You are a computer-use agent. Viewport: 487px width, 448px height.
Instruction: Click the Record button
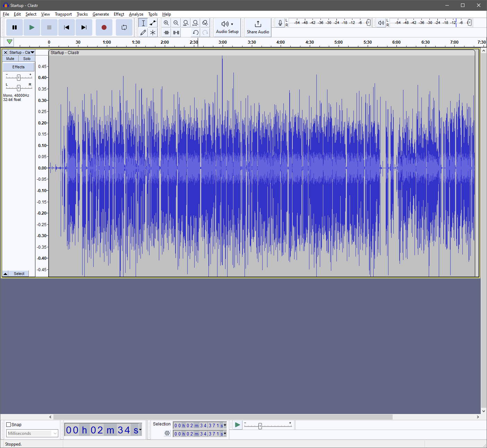pyautogui.click(x=104, y=27)
